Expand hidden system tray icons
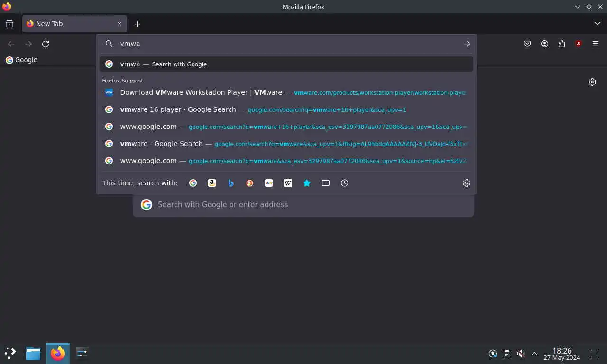This screenshot has width=607, height=364. [534, 354]
